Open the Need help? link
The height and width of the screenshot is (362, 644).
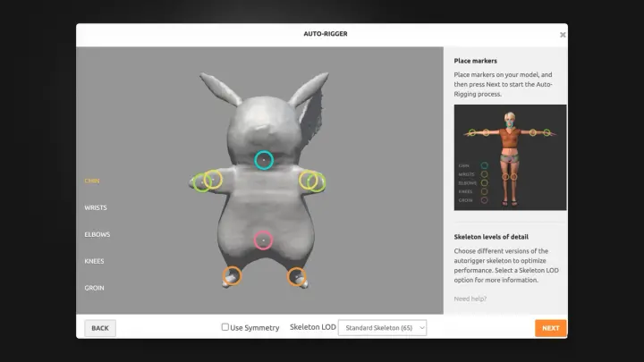[470, 299]
